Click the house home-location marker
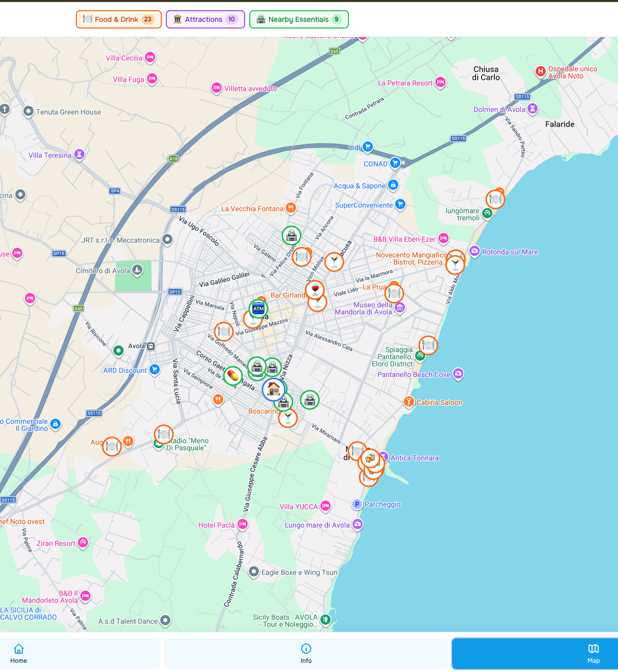Image resolution: width=618 pixels, height=672 pixels. tap(274, 389)
